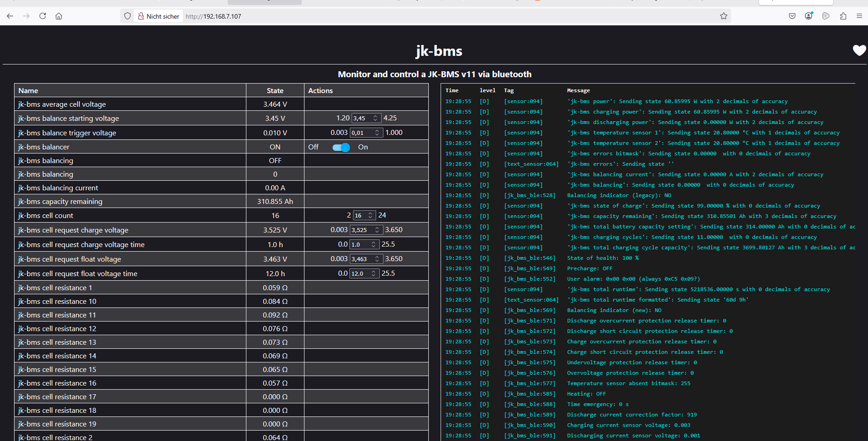Click inside balance trigger voltage input field
This screenshot has height=441, width=868.
tap(361, 133)
